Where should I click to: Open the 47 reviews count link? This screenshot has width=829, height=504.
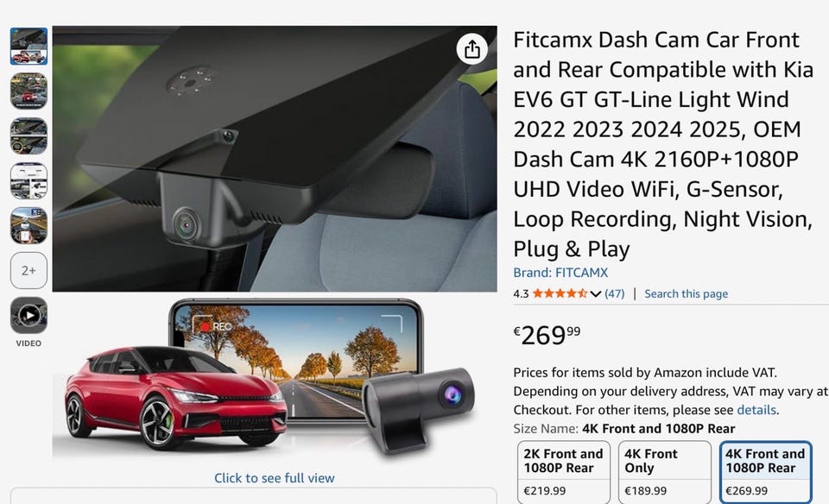tap(614, 293)
